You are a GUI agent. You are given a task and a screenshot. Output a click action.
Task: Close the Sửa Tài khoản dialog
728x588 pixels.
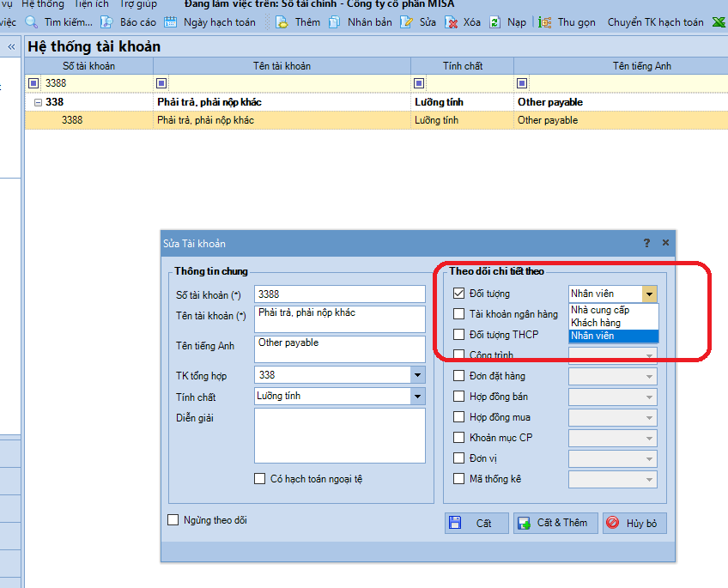pyautogui.click(x=665, y=242)
